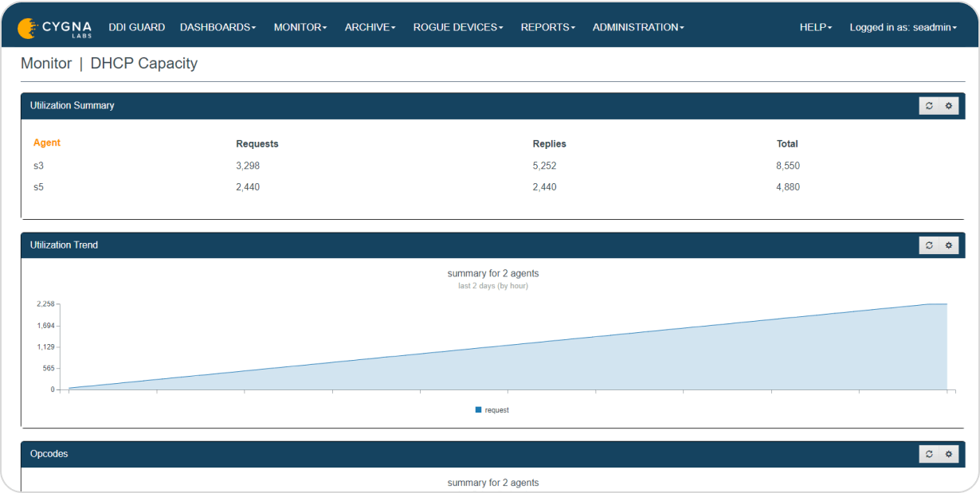The height and width of the screenshot is (493, 980).
Task: Open the Opcodes settings gear
Action: (948, 453)
